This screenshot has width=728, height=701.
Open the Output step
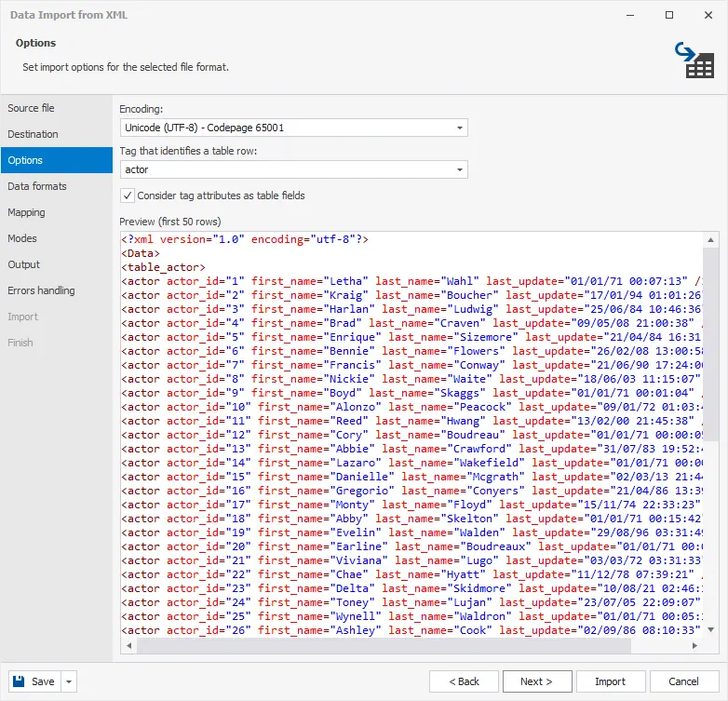[24, 264]
